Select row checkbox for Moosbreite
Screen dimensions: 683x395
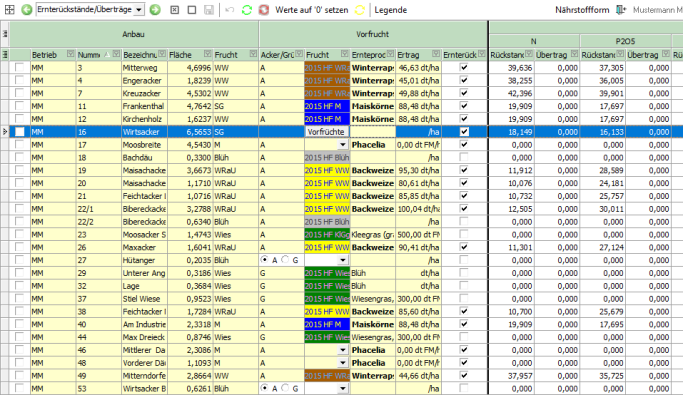pos(19,145)
